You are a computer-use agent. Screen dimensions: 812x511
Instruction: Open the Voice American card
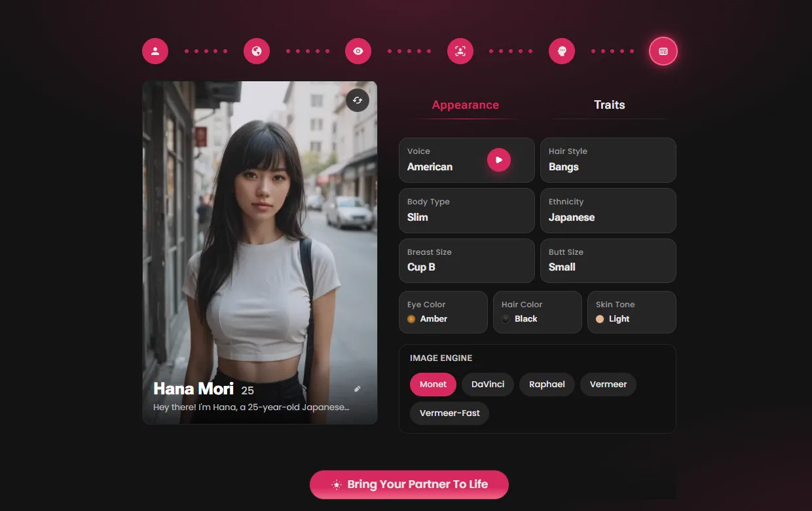[467, 160]
